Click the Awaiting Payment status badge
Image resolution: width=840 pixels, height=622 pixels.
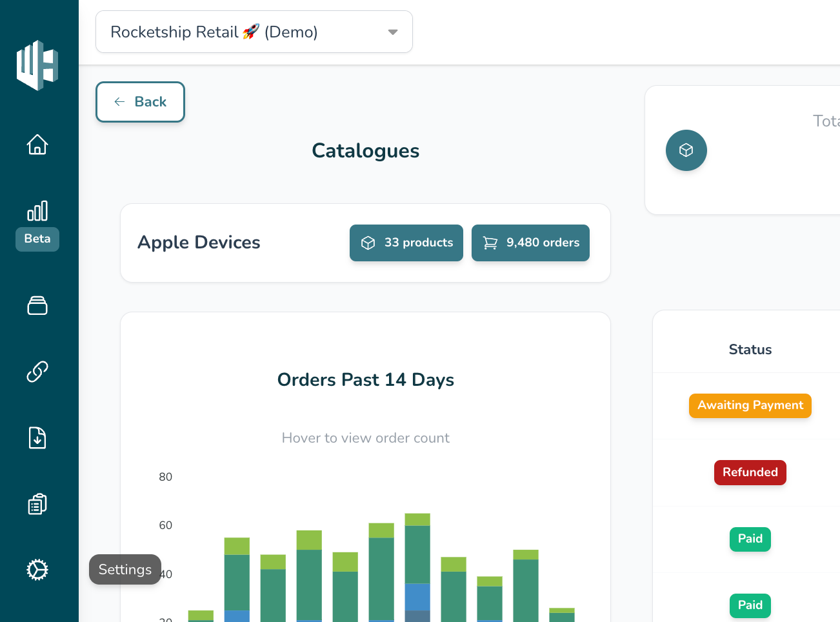[x=750, y=406]
